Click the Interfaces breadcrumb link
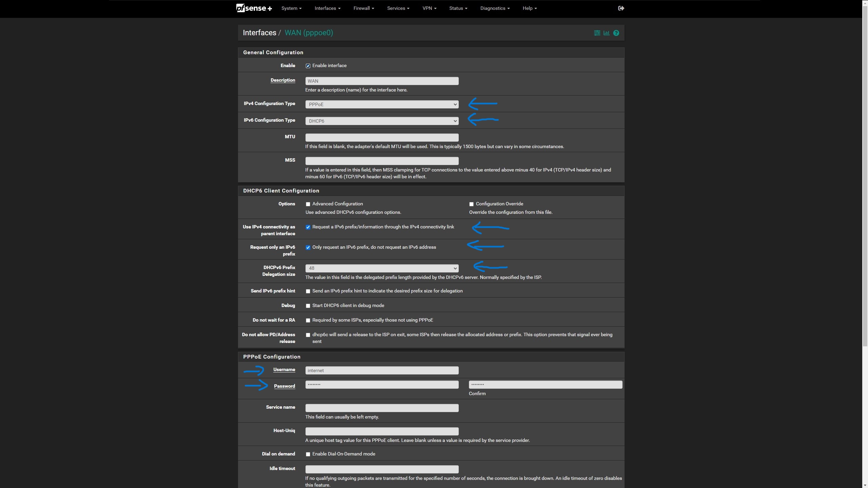The width and height of the screenshot is (868, 488). click(259, 33)
